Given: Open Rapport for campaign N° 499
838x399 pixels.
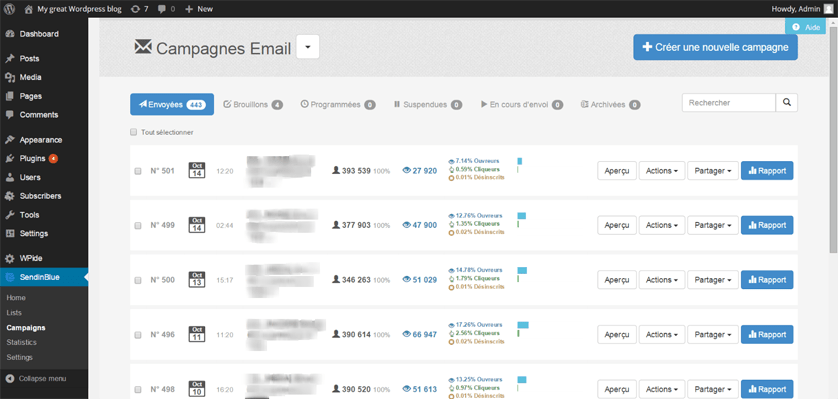Looking at the screenshot, I should click(x=767, y=225).
